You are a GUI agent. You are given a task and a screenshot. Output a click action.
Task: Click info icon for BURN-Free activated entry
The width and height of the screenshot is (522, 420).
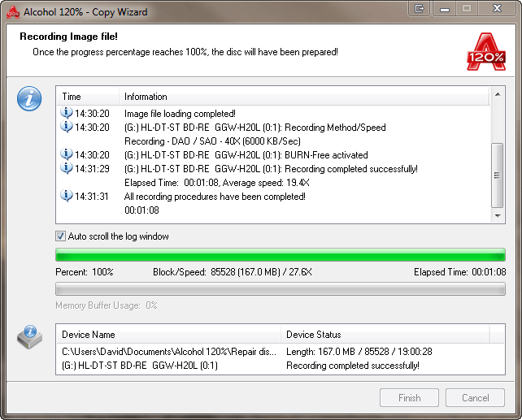67,154
